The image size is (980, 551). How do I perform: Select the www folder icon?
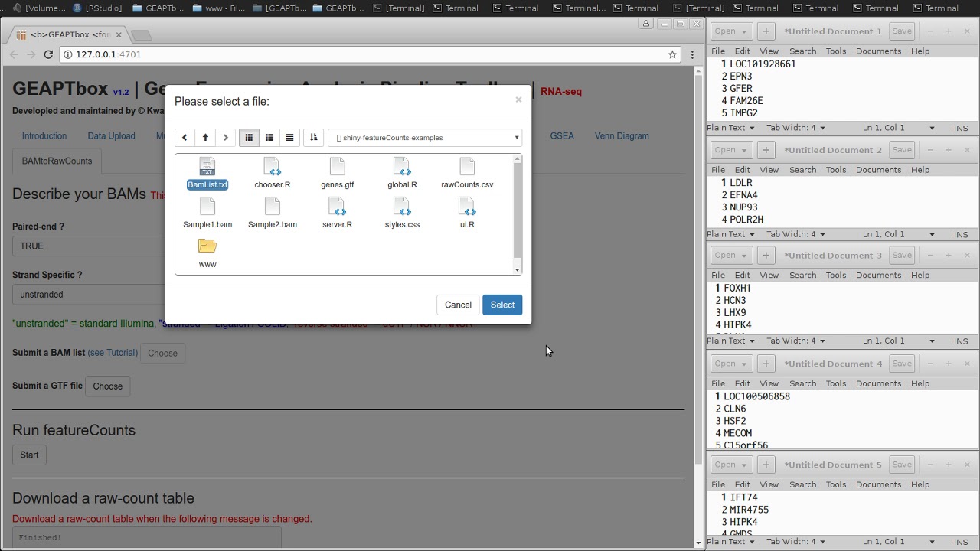207,246
